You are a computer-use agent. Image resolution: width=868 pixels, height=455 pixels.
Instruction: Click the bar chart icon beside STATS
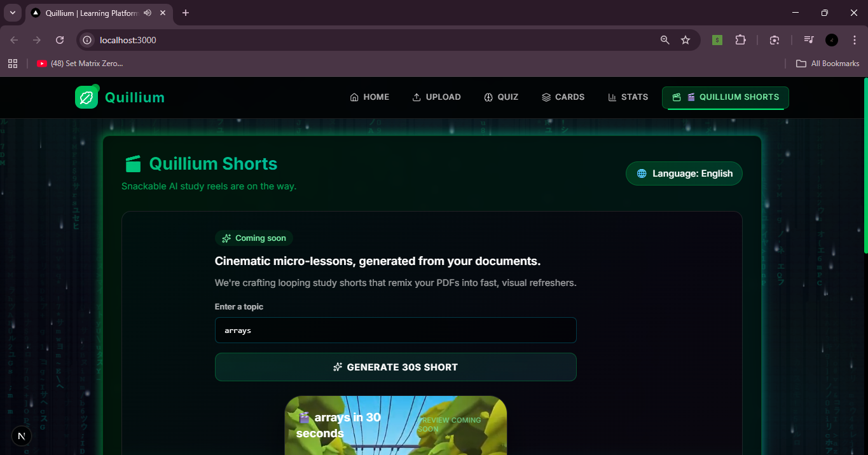[x=612, y=97]
